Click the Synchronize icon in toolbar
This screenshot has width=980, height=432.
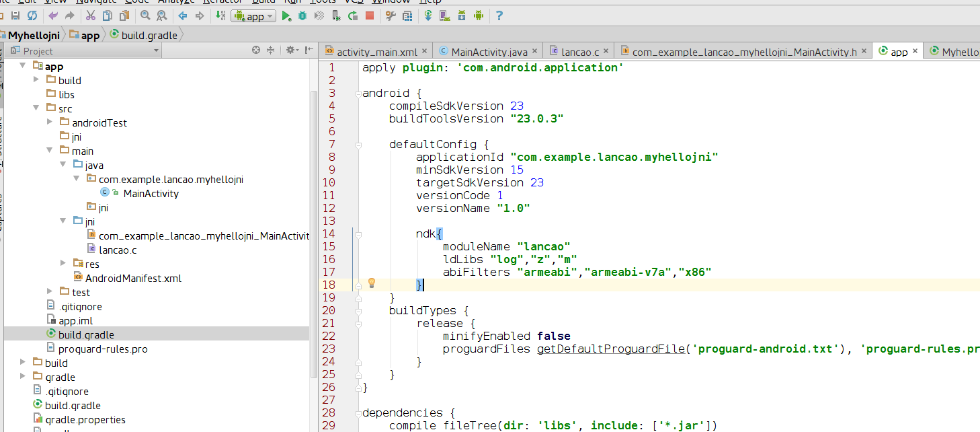point(32,15)
